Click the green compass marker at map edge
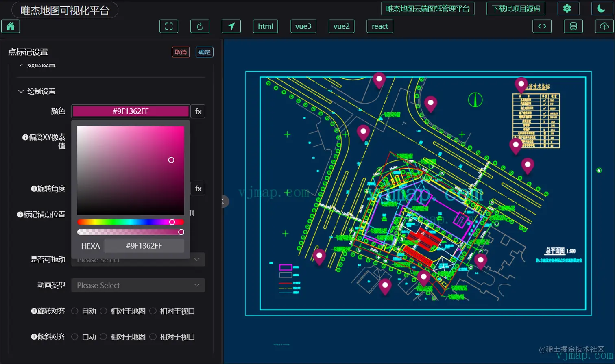 [599, 170]
